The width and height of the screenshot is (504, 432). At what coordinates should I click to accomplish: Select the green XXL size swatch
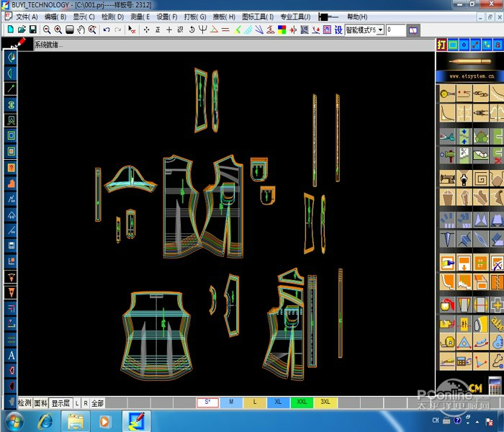[302, 402]
